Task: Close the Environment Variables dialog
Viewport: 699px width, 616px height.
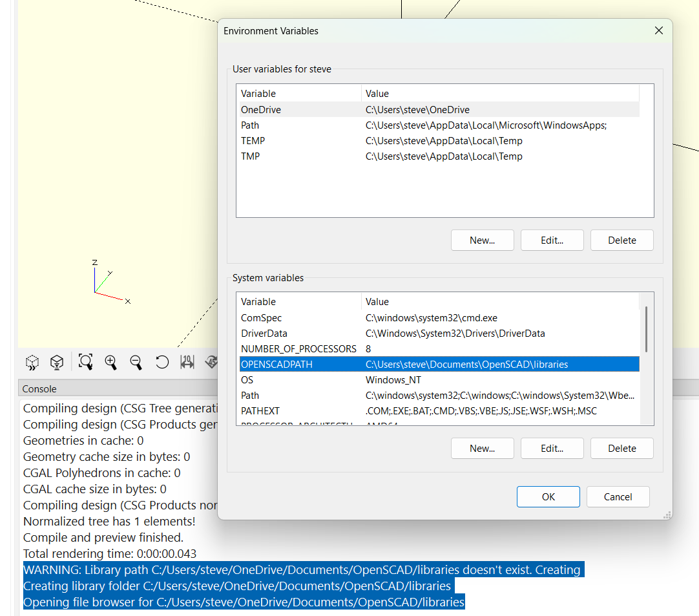Action: coord(658,30)
